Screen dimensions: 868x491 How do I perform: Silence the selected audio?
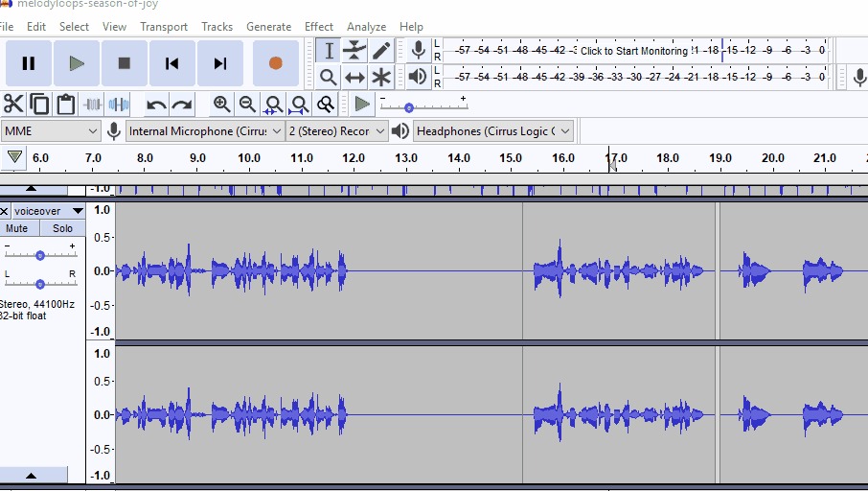(119, 105)
